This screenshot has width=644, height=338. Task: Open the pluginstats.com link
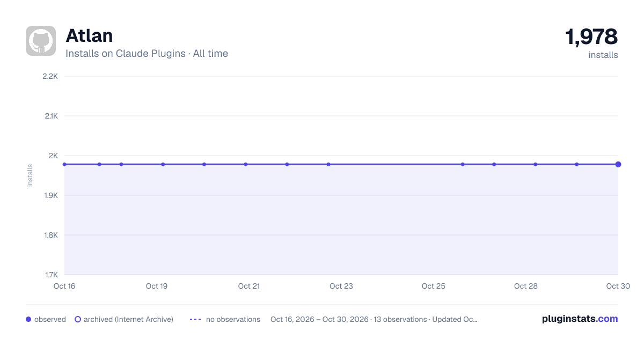pos(580,319)
